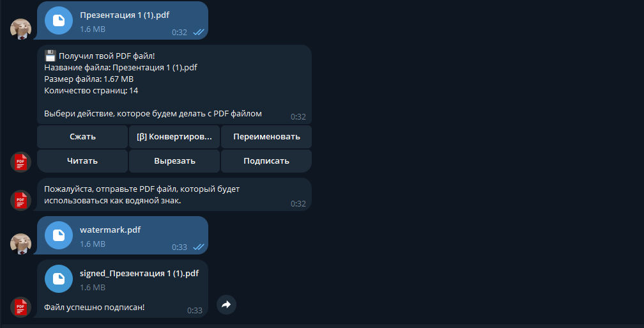Open the Презентация 1 (1).pdf file icon
Viewport: 644px width, 328px height.
(59, 20)
